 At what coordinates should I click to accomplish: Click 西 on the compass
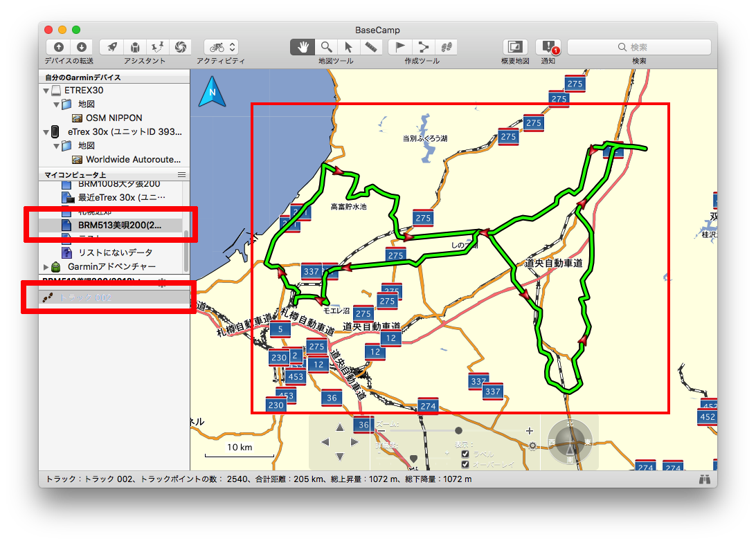click(x=552, y=442)
